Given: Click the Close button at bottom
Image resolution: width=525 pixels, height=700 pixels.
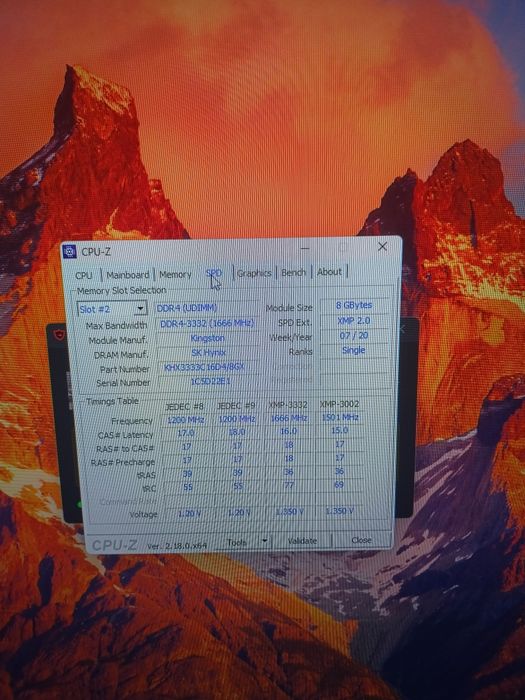Looking at the screenshot, I should point(361,540).
